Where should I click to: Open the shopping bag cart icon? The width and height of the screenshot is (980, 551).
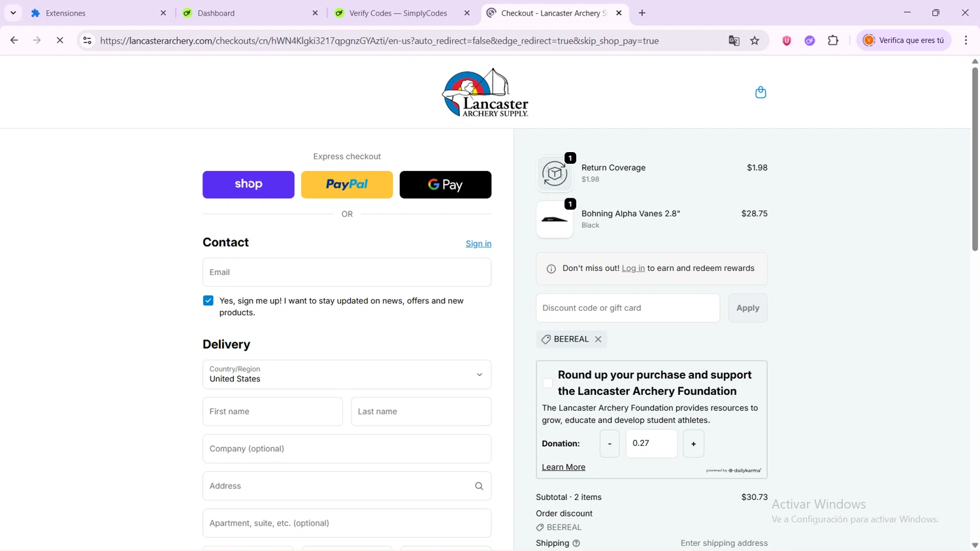[x=760, y=92]
